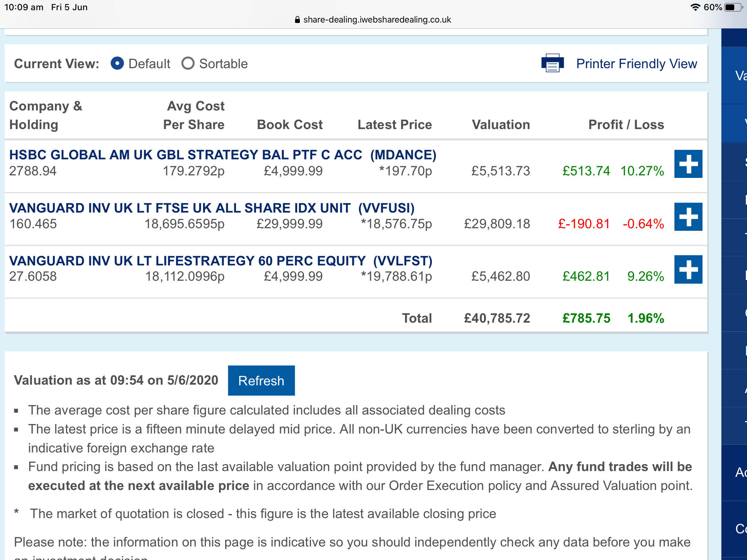Click the profit value £462.81
Screen dimensions: 747x560
(586, 276)
